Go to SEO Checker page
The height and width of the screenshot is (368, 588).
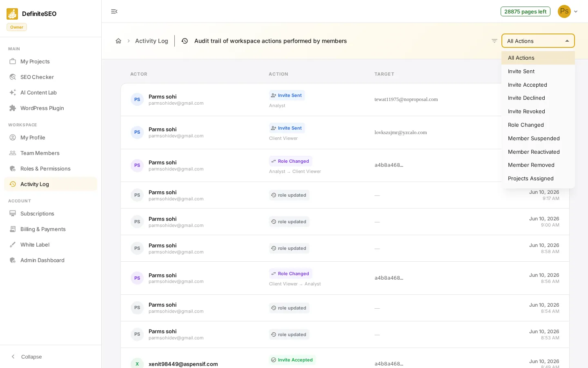51,77
